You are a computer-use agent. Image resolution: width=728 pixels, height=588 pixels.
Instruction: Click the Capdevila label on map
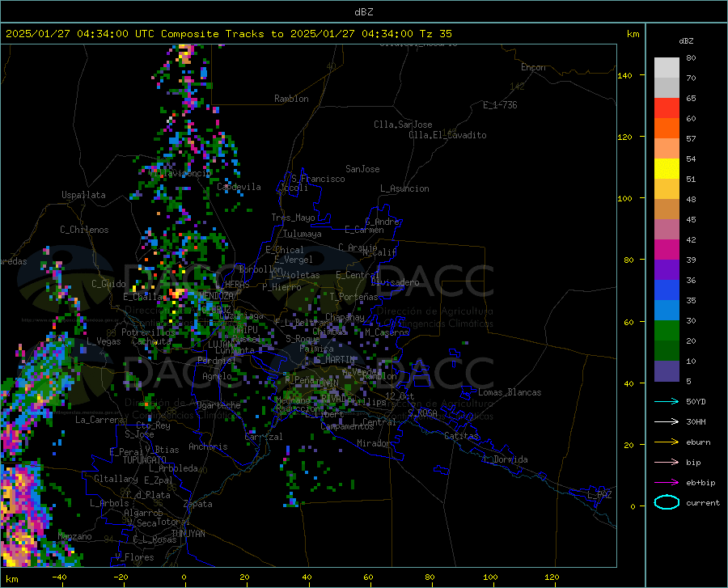tap(239, 187)
